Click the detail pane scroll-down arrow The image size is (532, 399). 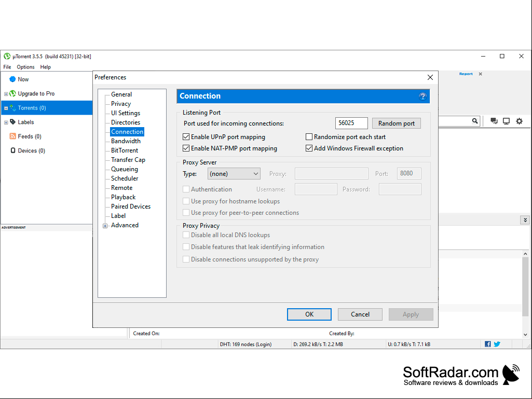coord(525,334)
